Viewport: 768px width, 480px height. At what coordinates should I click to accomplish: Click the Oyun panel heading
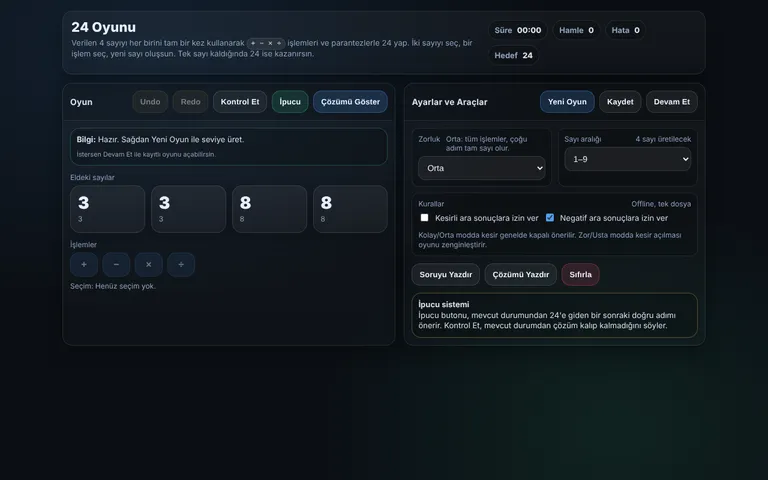[x=81, y=102]
